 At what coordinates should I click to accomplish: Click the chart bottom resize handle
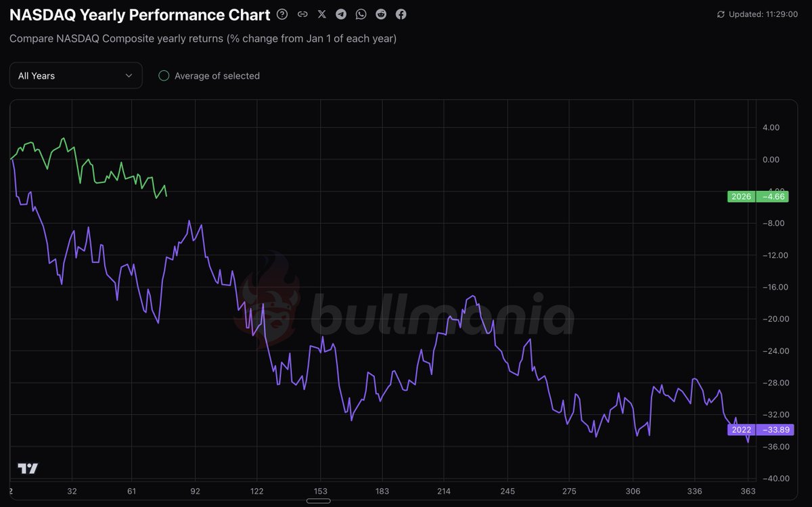click(318, 501)
